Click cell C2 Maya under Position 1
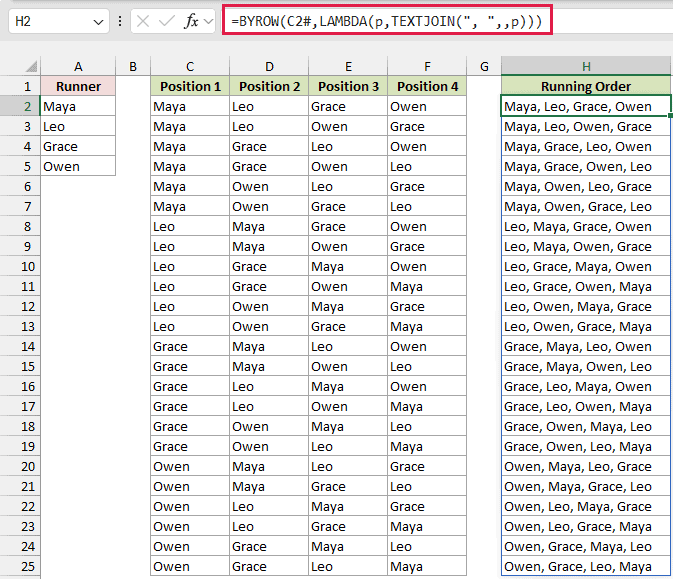The image size is (673, 579). click(x=190, y=106)
